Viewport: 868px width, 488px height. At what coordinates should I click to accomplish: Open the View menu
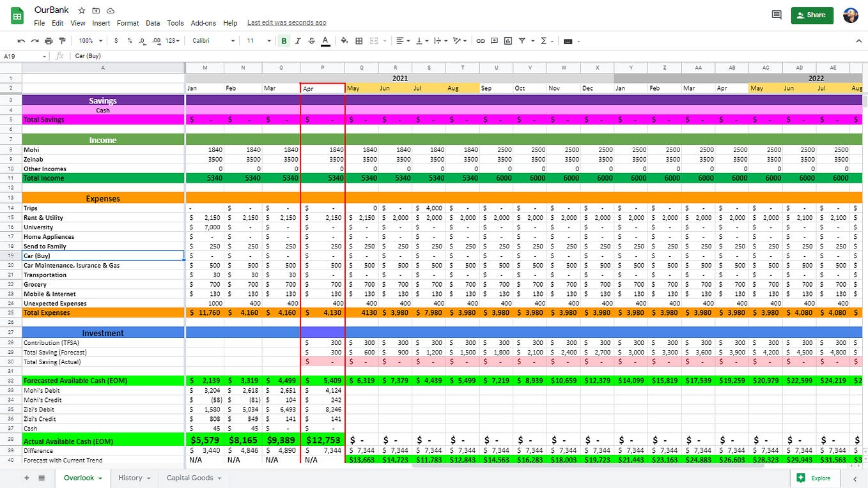pos(78,23)
